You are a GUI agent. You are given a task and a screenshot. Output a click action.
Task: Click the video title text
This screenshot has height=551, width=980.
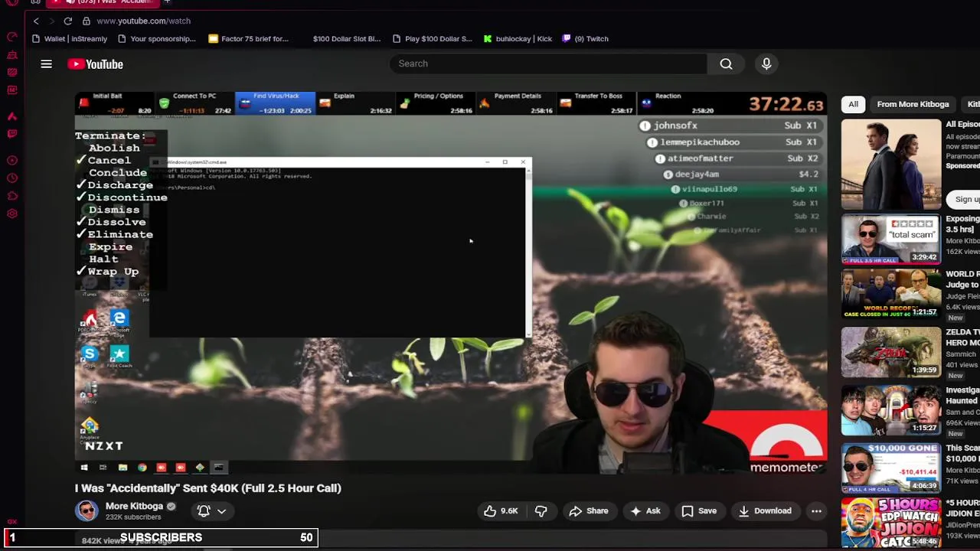click(x=208, y=488)
